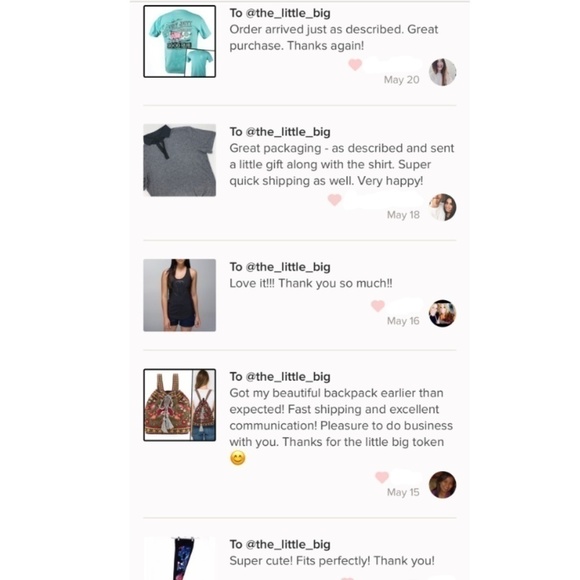Tap the pink heart above May 16

(378, 306)
